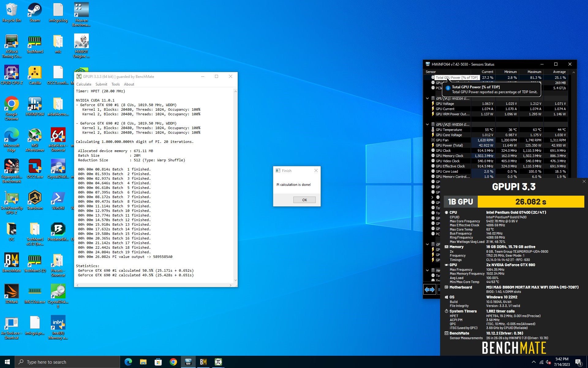Open the taskbar clock and date

pyautogui.click(x=562, y=362)
